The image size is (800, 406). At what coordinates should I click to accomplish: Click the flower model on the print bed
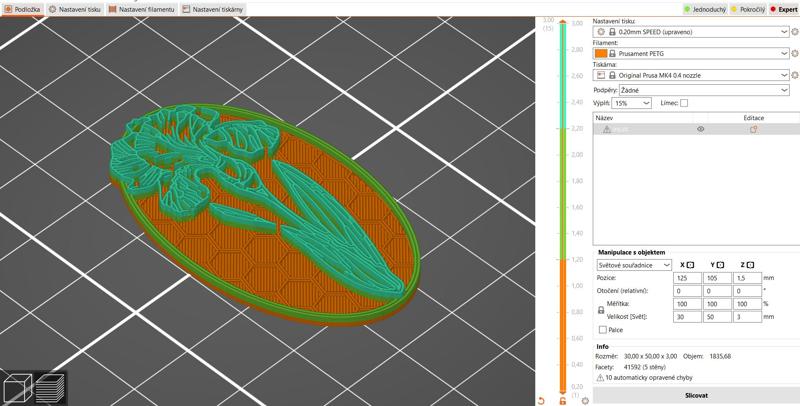265,214
